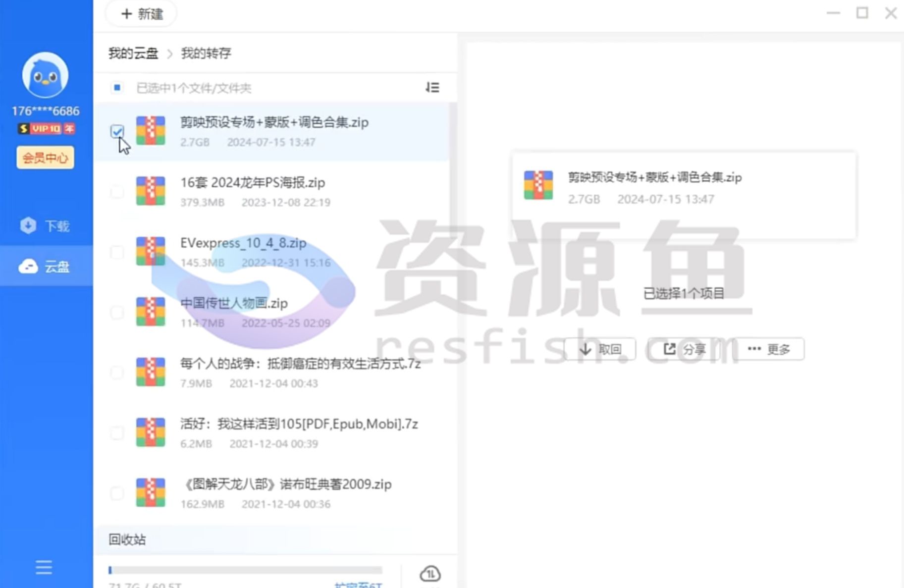904x588 pixels.
Task: Click the 已选择1个项目 status text
Action: 684,293
